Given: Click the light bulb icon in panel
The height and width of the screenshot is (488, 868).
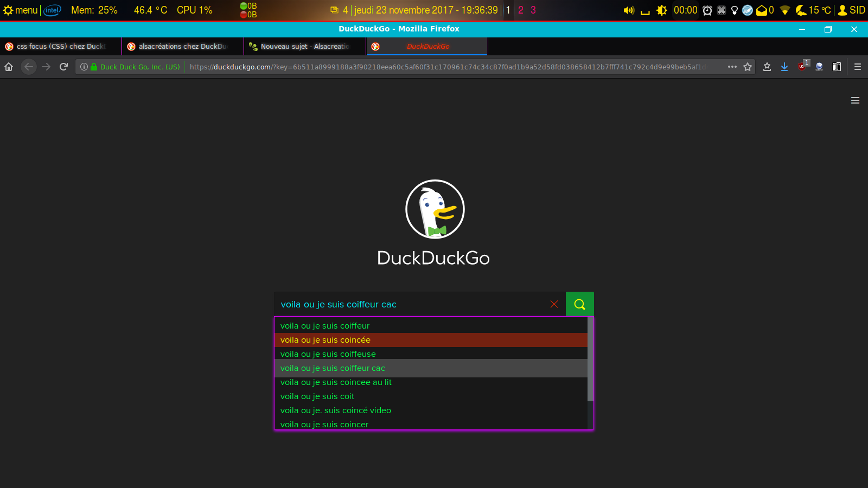Looking at the screenshot, I should 735,10.
